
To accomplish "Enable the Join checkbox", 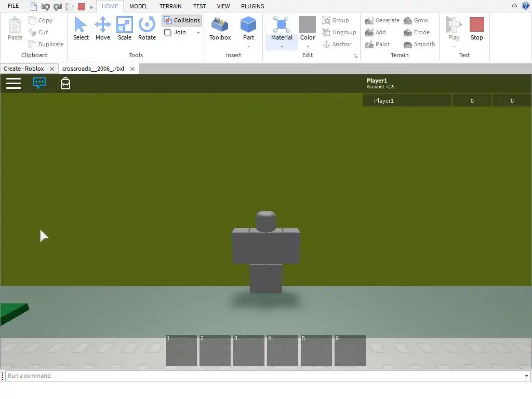I will pyautogui.click(x=168, y=32).
